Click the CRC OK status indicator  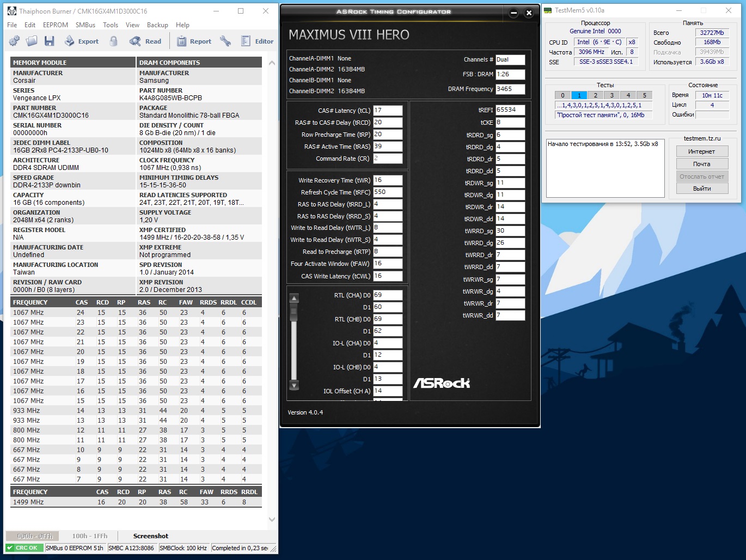click(25, 548)
